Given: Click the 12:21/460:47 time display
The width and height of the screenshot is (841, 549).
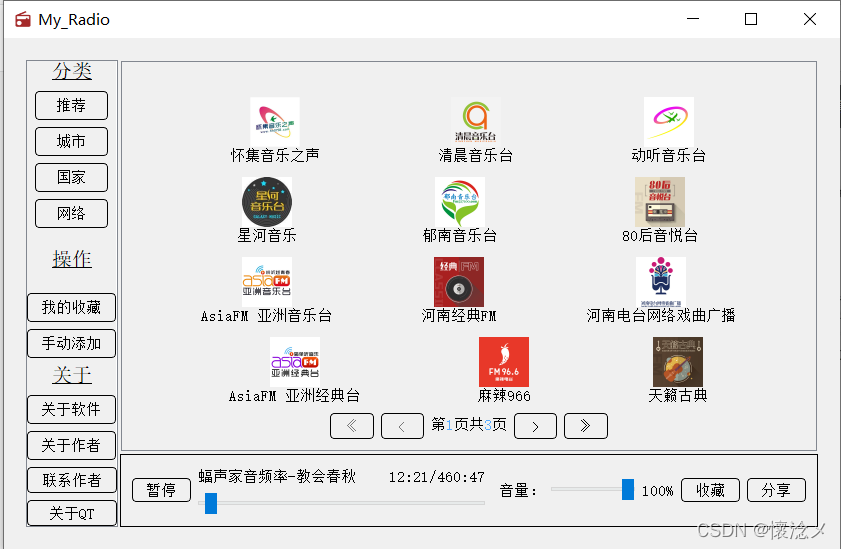Looking at the screenshot, I should 437,477.
